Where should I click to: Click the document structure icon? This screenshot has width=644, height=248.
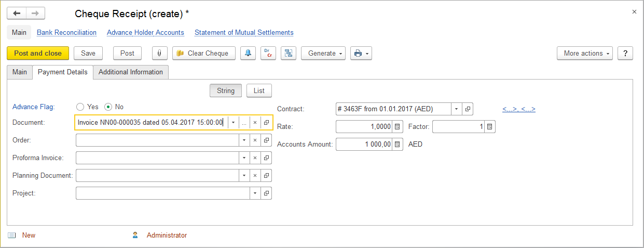288,53
